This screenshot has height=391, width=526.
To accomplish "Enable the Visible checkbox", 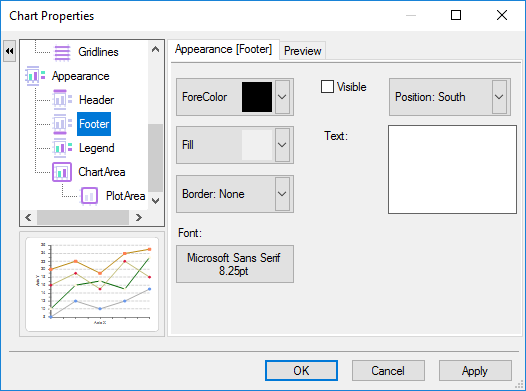I will click(x=327, y=87).
